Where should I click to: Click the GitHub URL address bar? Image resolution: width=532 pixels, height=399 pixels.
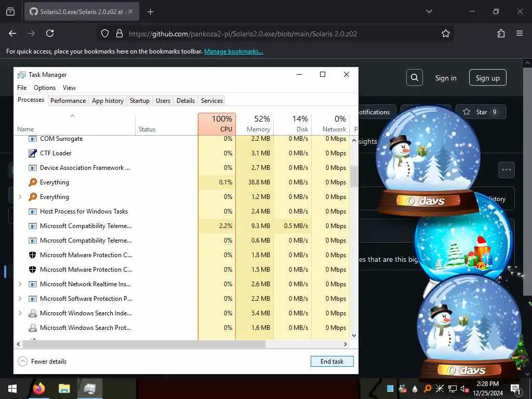click(275, 33)
